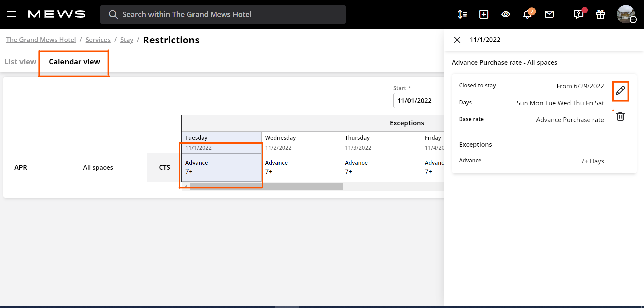Screen dimensions: 644x308
Task: Click the plus new reservation icon
Action: pyautogui.click(x=484, y=14)
